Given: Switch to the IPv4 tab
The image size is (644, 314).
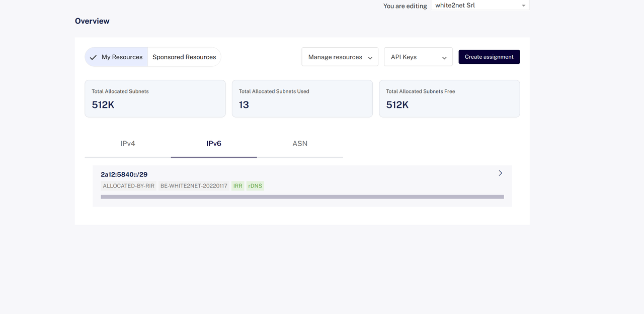Looking at the screenshot, I should pyautogui.click(x=128, y=144).
